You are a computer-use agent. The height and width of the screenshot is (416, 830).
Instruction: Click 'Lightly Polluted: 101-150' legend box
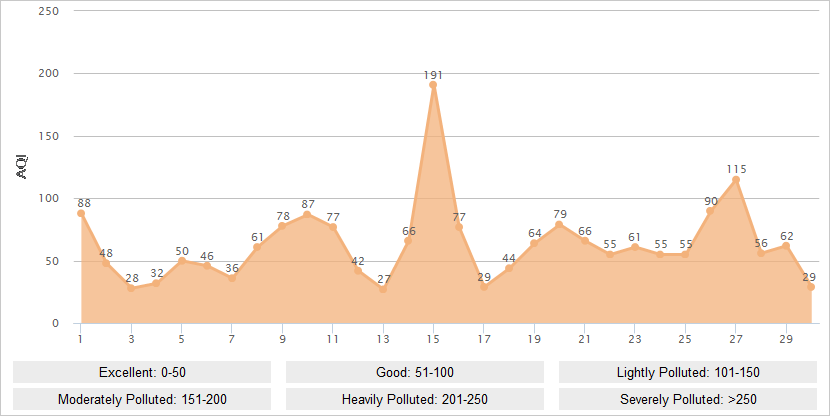[688, 372]
